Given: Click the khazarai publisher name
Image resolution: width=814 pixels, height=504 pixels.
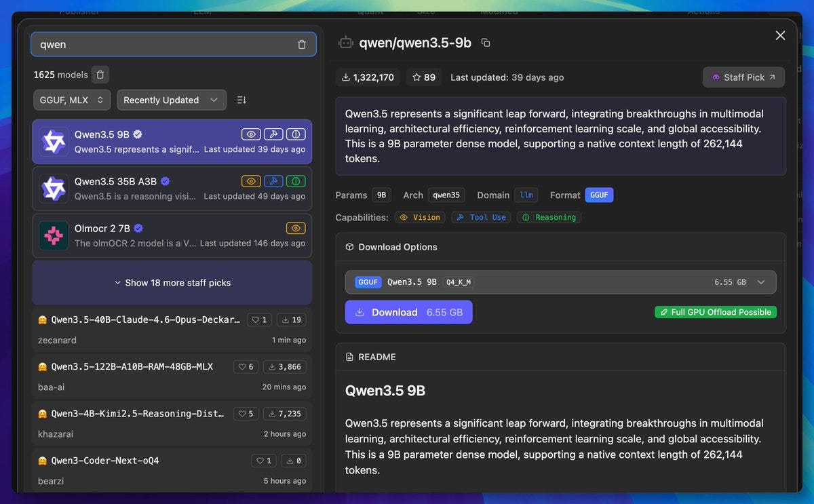Looking at the screenshot, I should (56, 433).
